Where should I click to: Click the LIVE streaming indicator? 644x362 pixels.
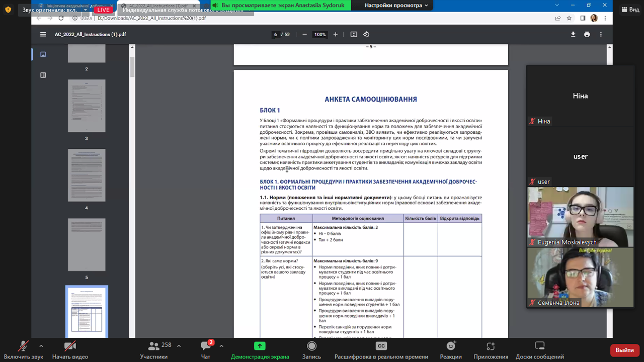(103, 10)
